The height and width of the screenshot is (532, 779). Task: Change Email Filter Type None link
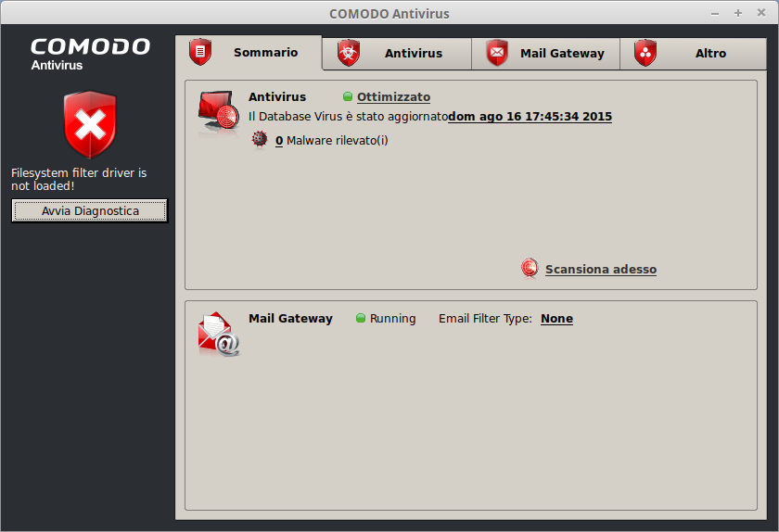point(556,319)
